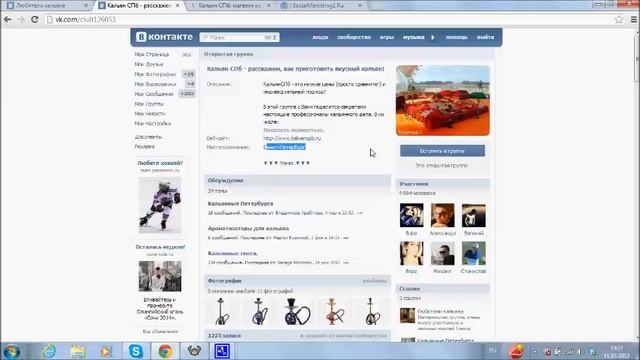Open Мои Группы in sidebar
The height and width of the screenshot is (360, 640).
click(x=149, y=104)
